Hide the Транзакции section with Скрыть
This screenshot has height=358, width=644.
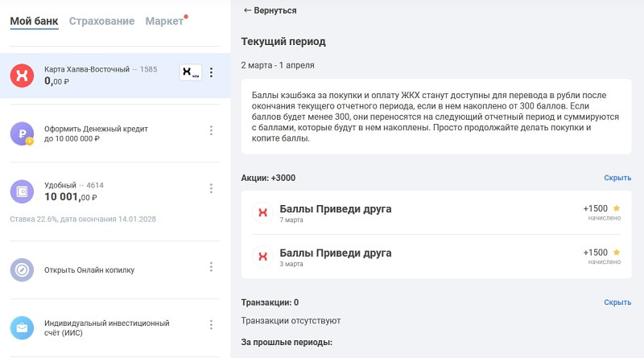tap(617, 302)
